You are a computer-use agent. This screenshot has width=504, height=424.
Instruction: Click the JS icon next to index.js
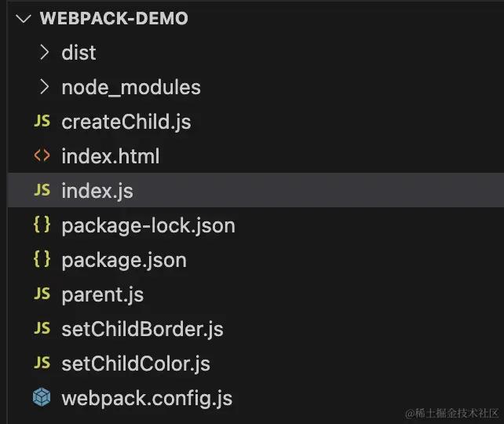click(x=42, y=190)
